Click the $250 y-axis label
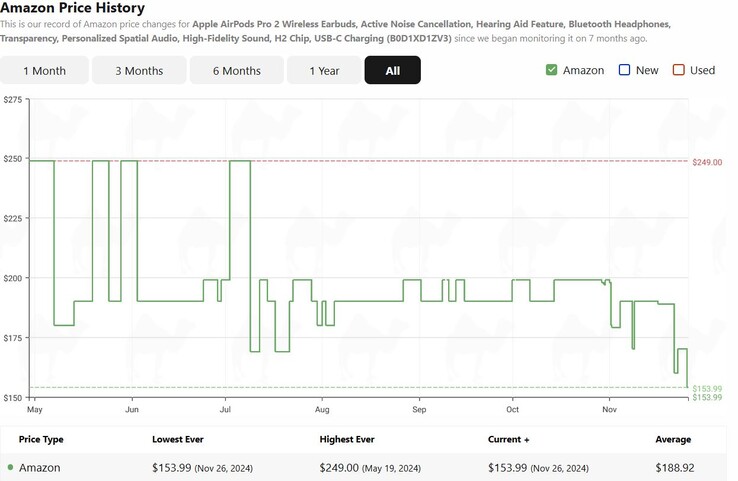Screen dimensions: 738x481 click(x=13, y=159)
